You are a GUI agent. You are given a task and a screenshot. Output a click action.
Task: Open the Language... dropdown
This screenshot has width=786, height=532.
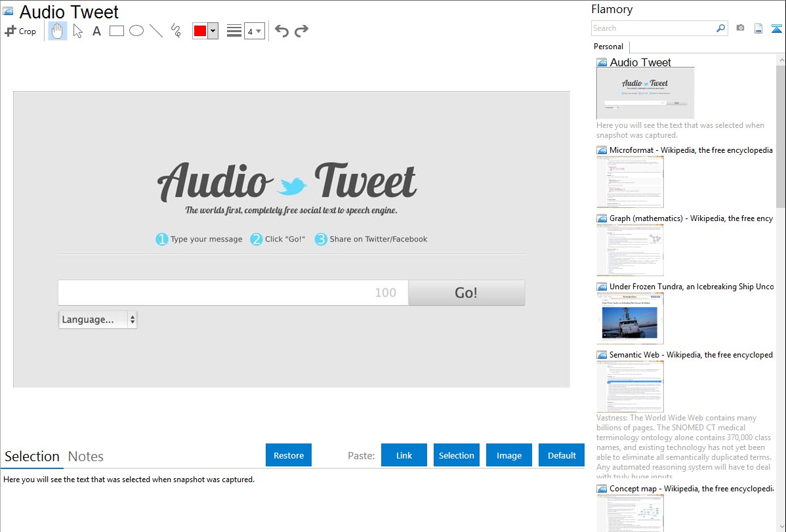[x=98, y=319]
